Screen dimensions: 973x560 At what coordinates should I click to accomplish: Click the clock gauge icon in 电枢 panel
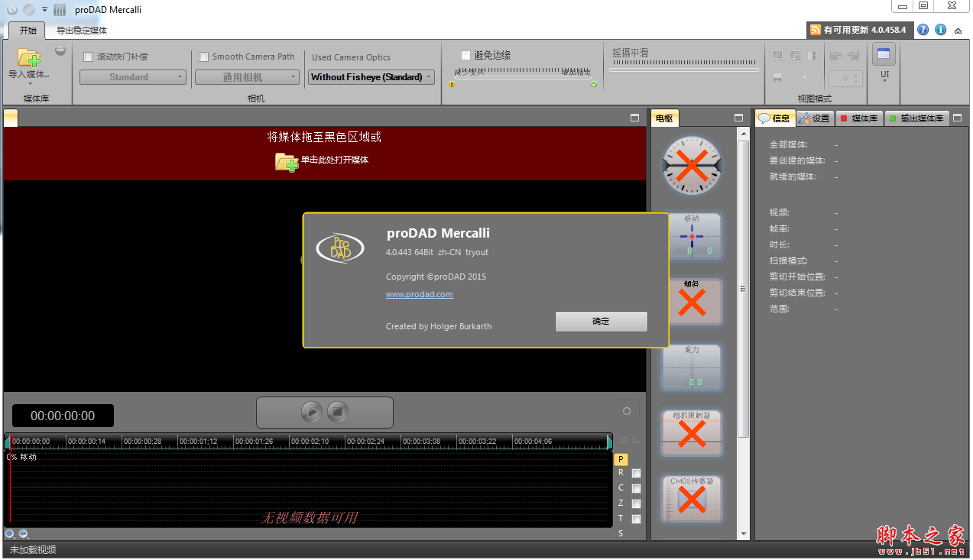pos(692,166)
